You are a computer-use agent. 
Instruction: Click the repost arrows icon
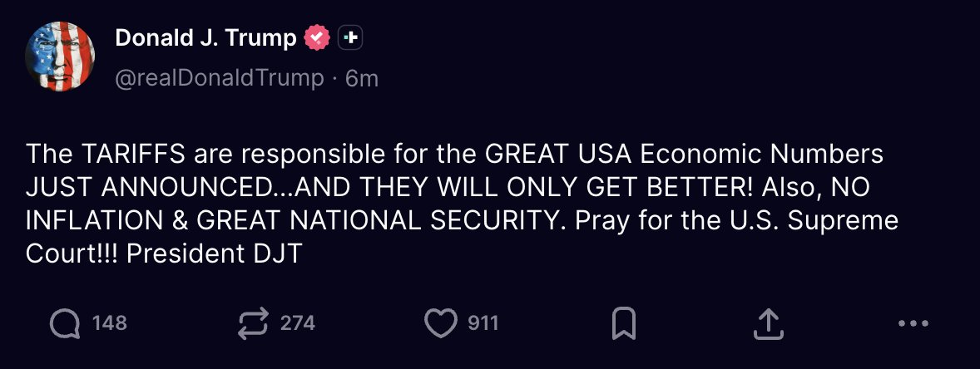[253, 323]
